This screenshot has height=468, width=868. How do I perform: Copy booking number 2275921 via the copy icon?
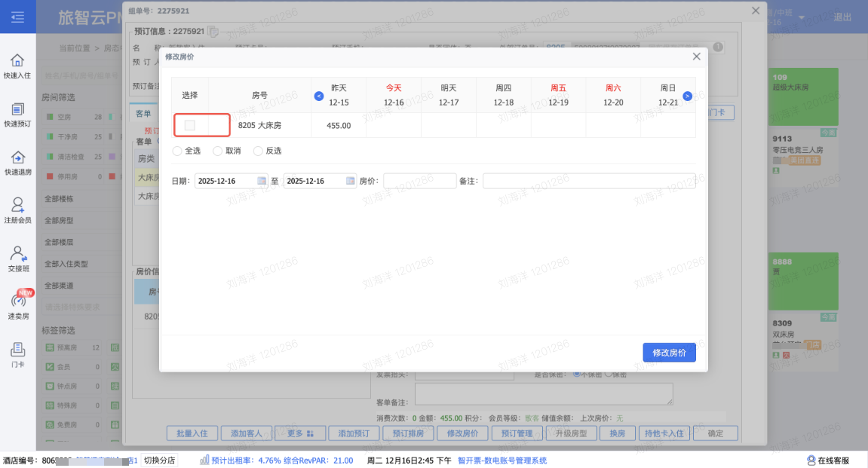click(x=213, y=32)
